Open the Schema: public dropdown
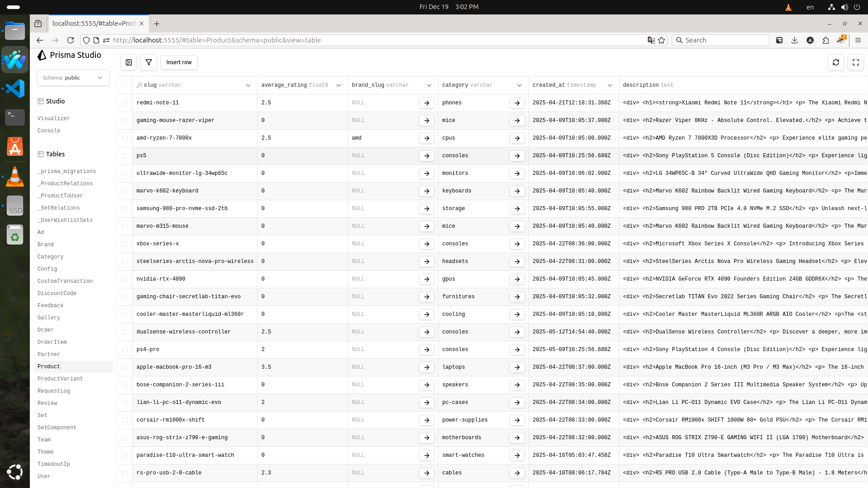Viewport: 868px width, 488px height. [73, 78]
